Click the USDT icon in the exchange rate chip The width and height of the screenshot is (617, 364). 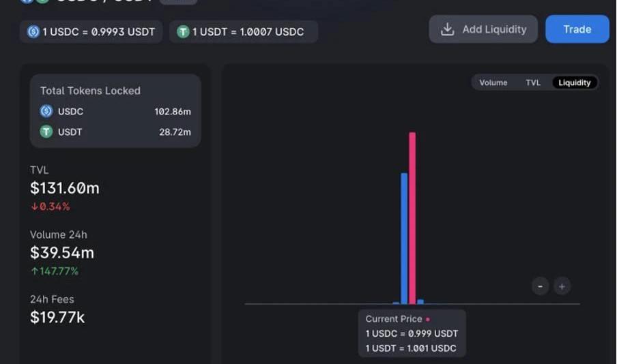coord(183,31)
